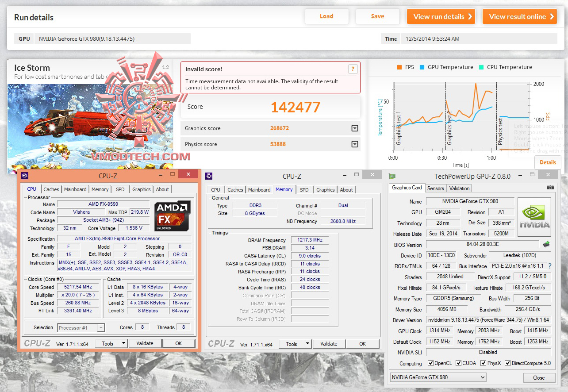568x392 pixels.
Task: Click the GPU name field in Run details
Action: click(x=113, y=38)
